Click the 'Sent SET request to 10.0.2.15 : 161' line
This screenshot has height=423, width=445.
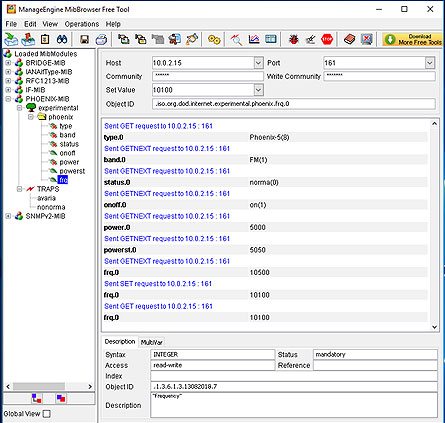[x=158, y=284]
